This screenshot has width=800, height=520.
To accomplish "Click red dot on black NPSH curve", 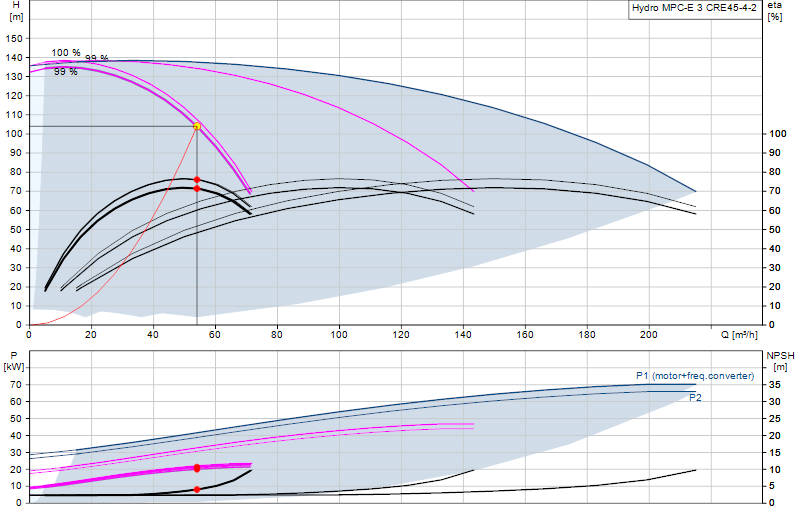I will [x=197, y=489].
